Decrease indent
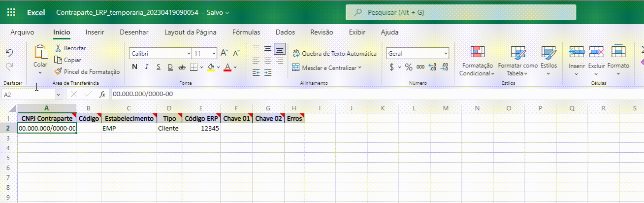Image resolution: width=644 pixels, height=203 pixels. pos(256,72)
